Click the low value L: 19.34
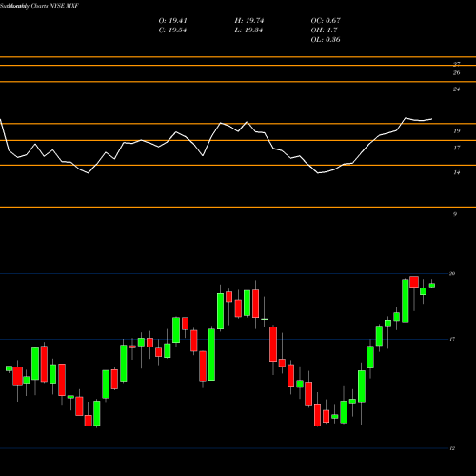Viewport: 476px width, 476px height. pos(248,30)
